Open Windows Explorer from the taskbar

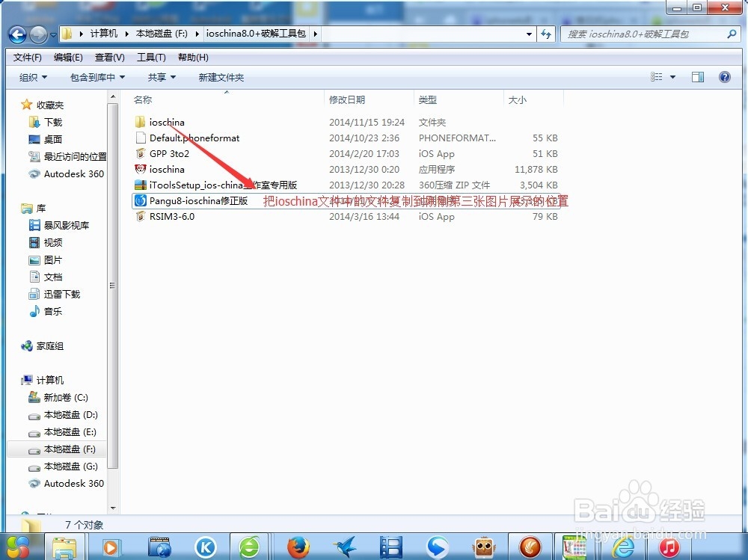point(64,547)
